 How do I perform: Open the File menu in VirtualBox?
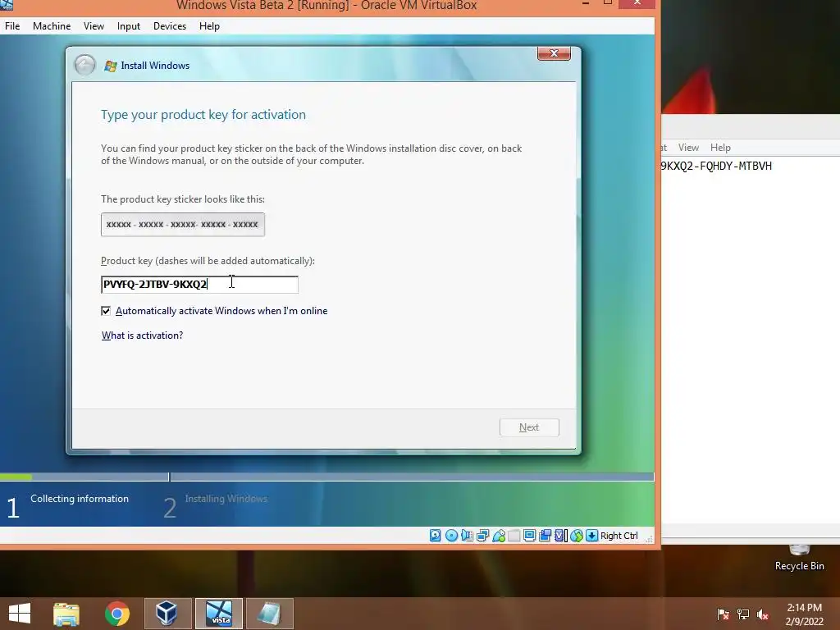pyautogui.click(x=12, y=25)
